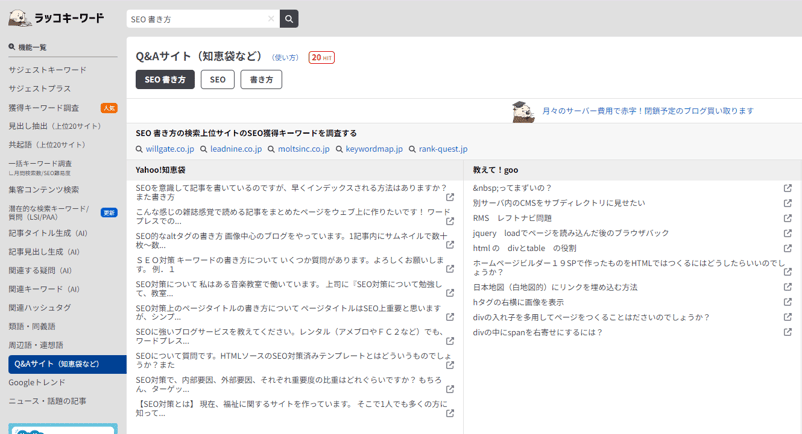Open 記事タイトル生成 (AI) menu item
The image size is (802, 434).
[x=48, y=233]
